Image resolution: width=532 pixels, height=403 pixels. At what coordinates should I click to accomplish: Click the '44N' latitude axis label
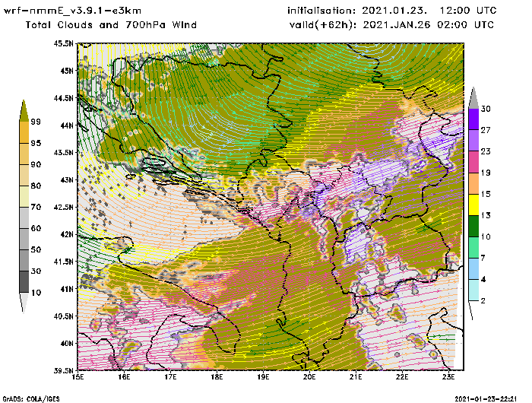click(x=66, y=125)
